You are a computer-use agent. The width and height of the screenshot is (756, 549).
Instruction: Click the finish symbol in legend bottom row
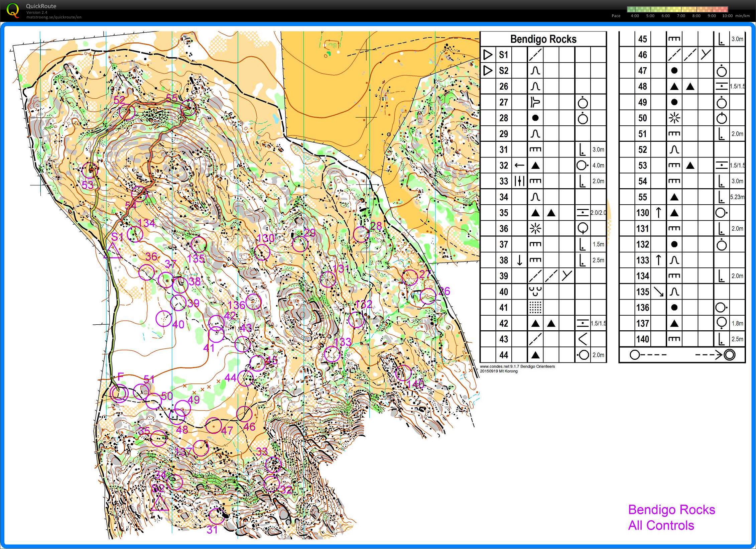click(729, 355)
